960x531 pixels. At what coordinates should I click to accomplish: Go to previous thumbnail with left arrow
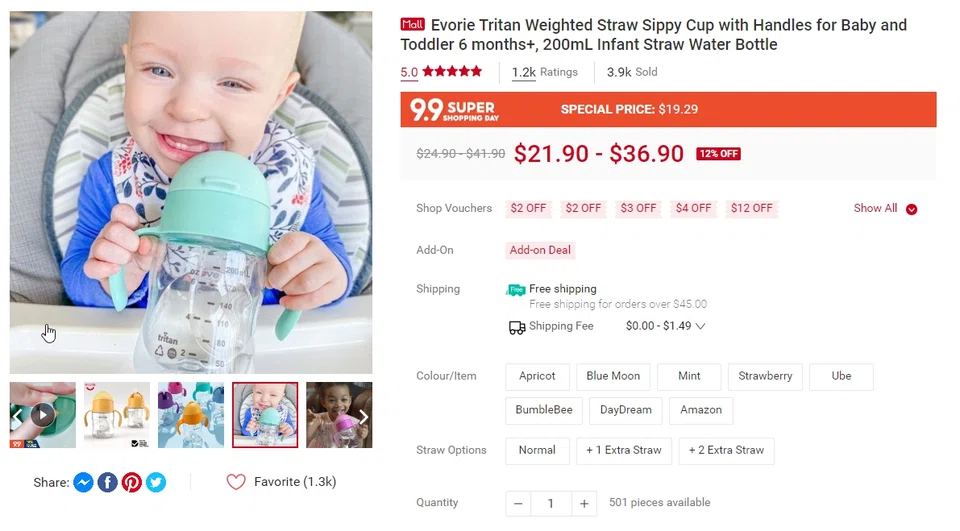[x=17, y=416]
